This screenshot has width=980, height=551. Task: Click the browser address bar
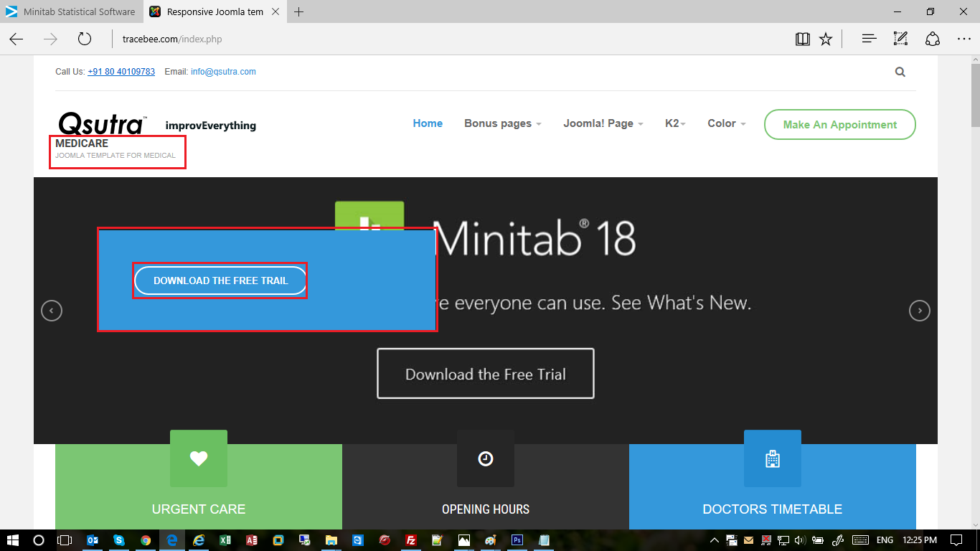pos(430,39)
